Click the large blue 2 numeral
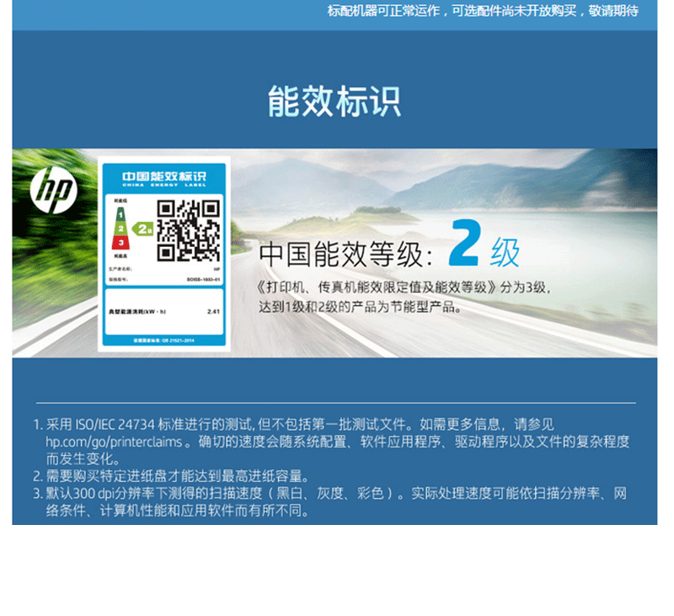 464,244
